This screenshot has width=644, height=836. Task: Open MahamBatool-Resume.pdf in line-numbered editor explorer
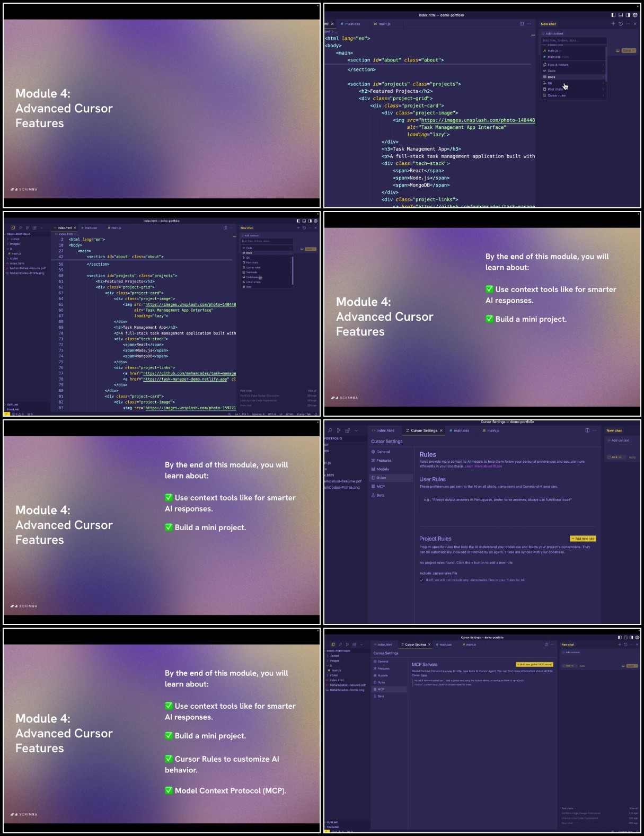pyautogui.click(x=28, y=268)
